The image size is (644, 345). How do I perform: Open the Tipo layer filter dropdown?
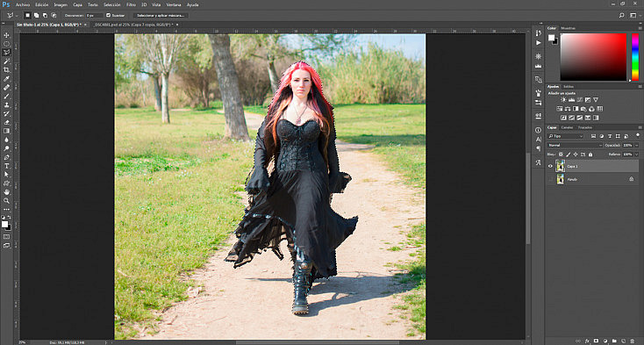click(x=566, y=136)
